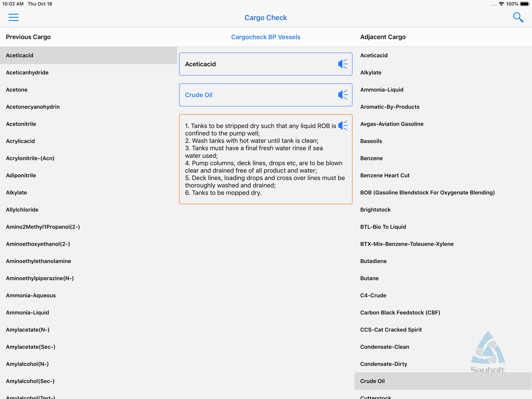This screenshot has height=399, width=532.
Task: Select C4-Crude adjacent cargo
Action: (x=443, y=295)
